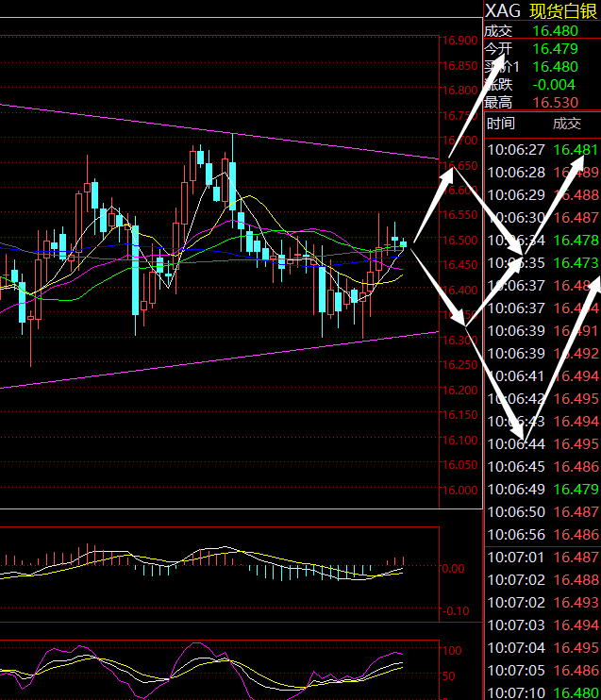Click the 10:06:56 trade time
Viewport: 601px width, 700px height.
tap(516, 535)
